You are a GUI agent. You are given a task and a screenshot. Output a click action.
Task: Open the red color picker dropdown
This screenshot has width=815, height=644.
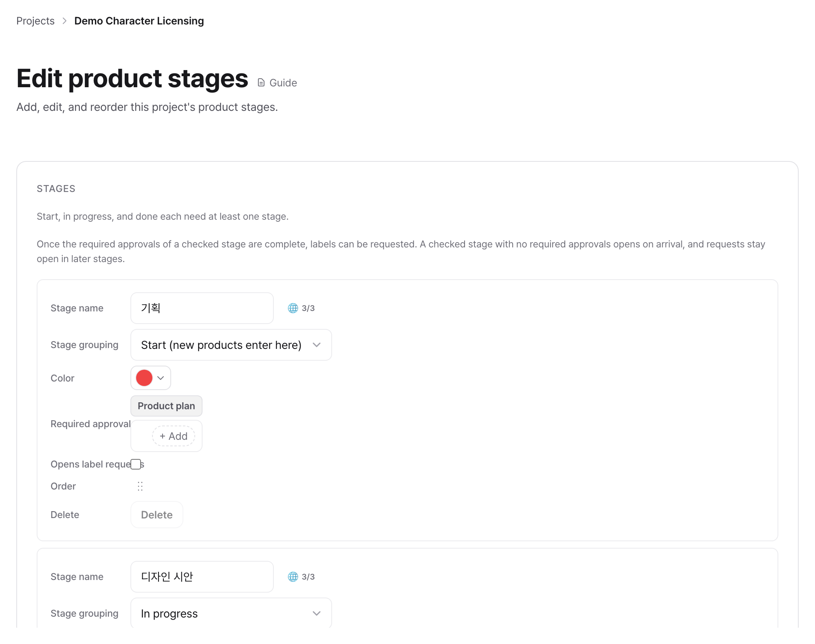151,378
